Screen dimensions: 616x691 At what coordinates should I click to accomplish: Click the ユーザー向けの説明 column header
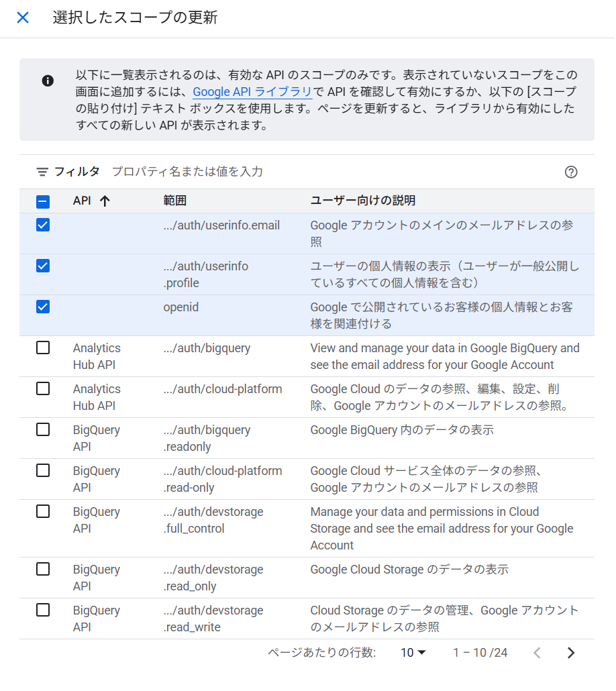[362, 201]
